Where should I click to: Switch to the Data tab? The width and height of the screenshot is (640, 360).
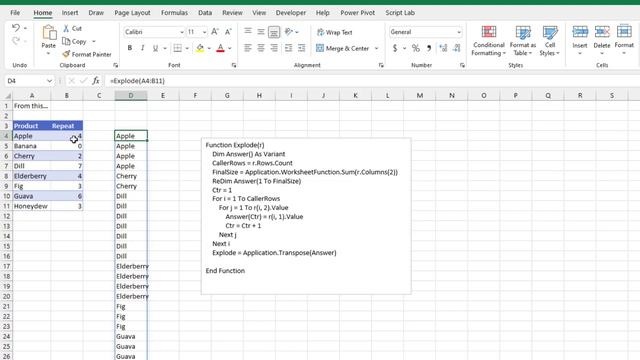(x=205, y=13)
